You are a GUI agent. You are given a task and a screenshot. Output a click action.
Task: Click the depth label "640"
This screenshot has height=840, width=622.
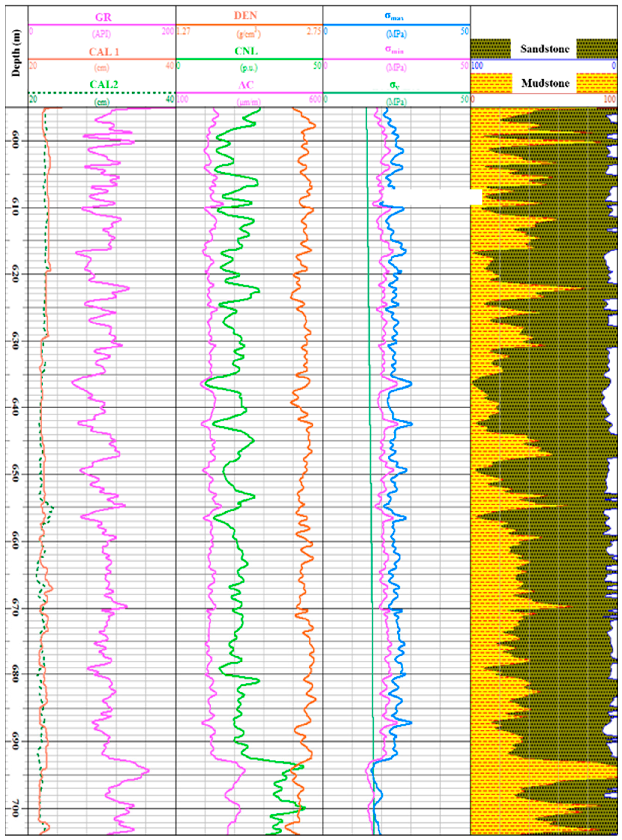16,408
